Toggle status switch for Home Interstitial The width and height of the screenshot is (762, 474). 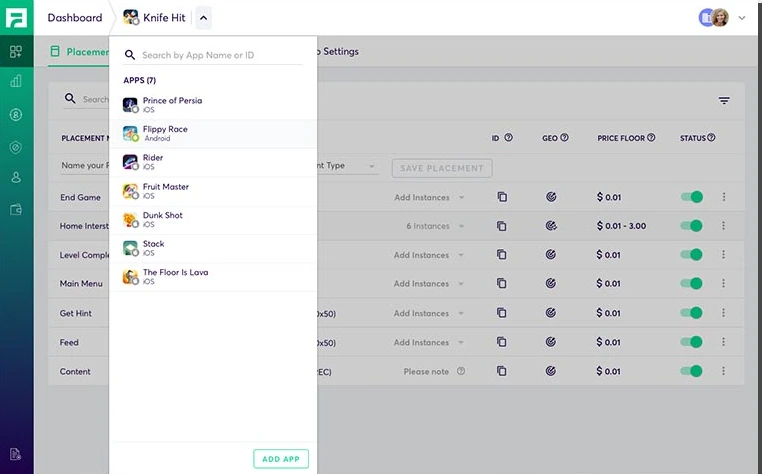tap(692, 226)
